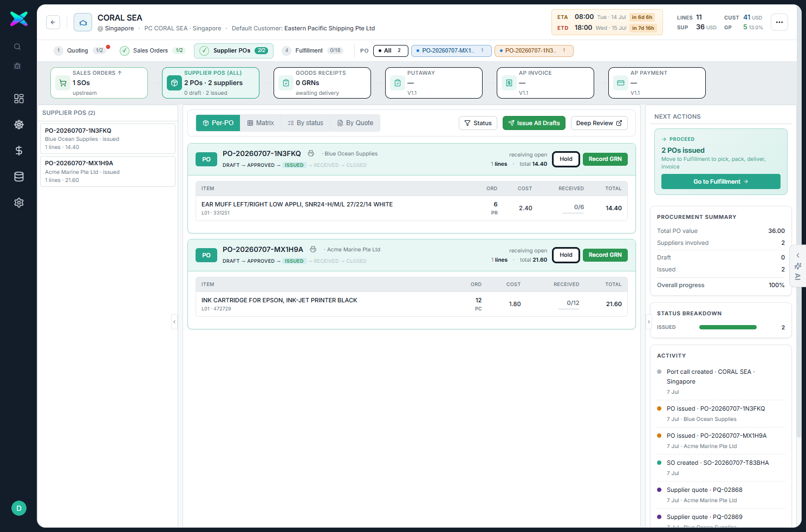Open the AI assistant sparkle icon
806x532 pixels.
798,266
